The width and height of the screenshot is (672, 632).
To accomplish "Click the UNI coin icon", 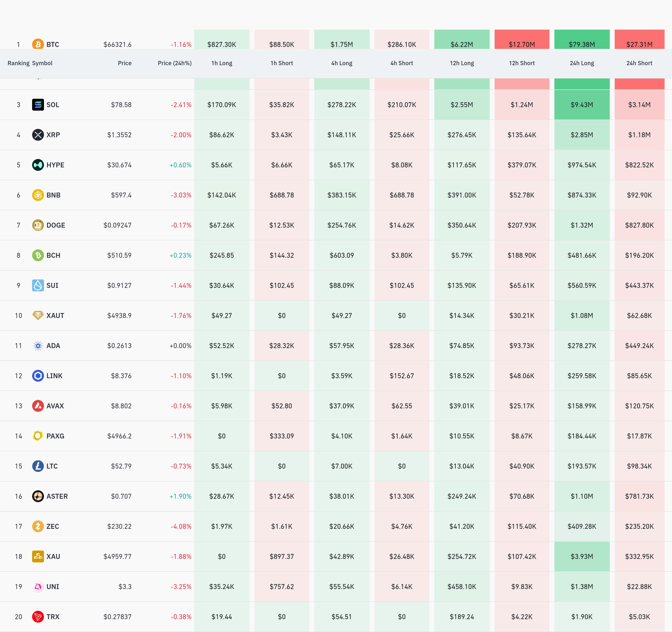I will [38, 586].
